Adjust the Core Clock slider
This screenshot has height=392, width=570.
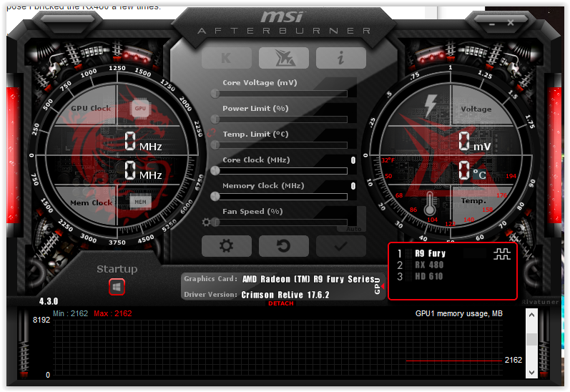click(280, 170)
